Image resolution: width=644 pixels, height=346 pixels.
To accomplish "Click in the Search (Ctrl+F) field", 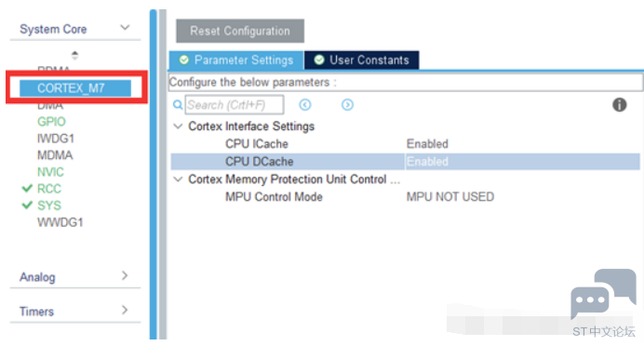I will (x=235, y=105).
